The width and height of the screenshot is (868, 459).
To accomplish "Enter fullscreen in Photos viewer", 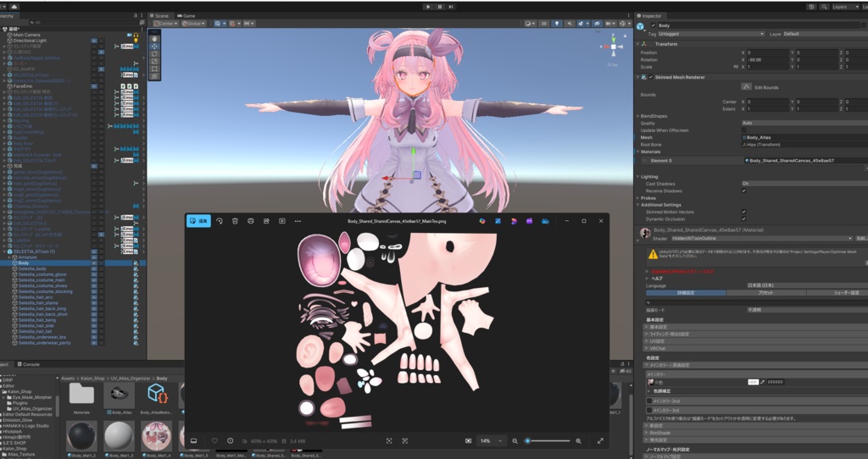I will coord(600,440).
